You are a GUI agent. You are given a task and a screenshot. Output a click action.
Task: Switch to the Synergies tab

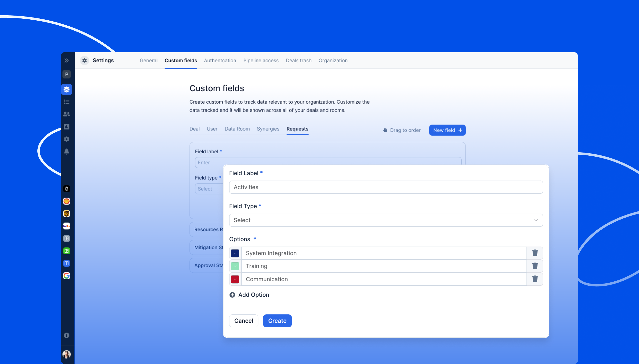click(x=268, y=129)
